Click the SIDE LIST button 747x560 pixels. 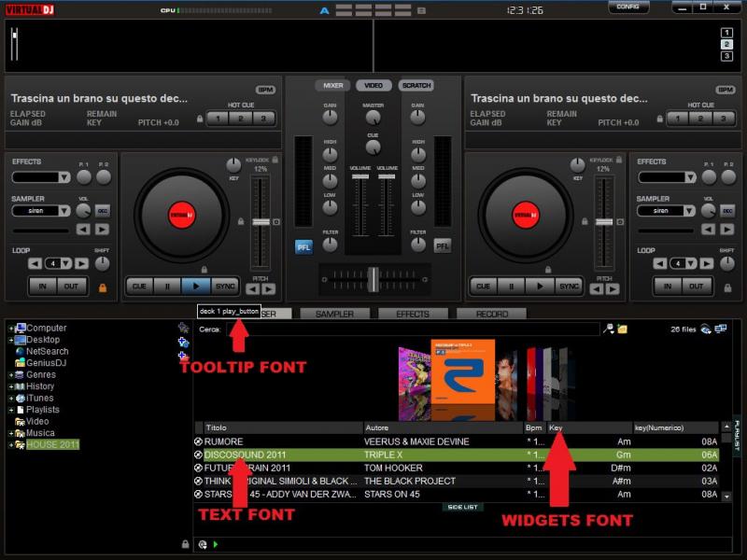pyautogui.click(x=462, y=507)
